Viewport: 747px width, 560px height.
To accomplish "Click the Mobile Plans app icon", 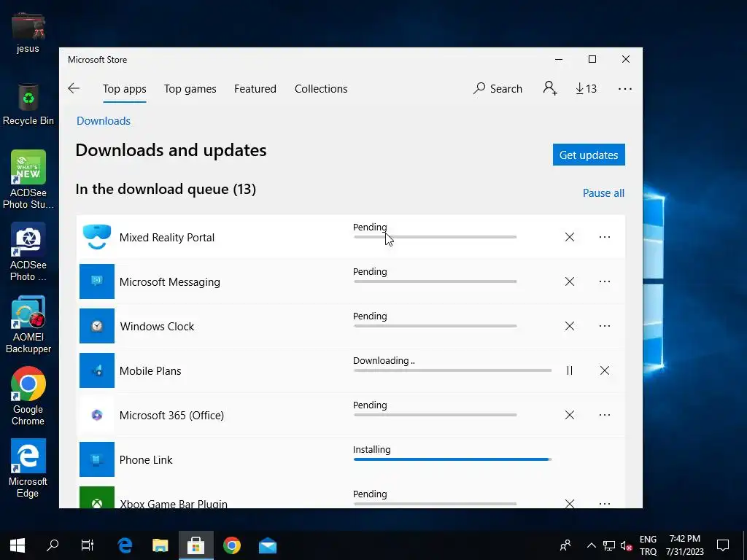I will (97, 370).
